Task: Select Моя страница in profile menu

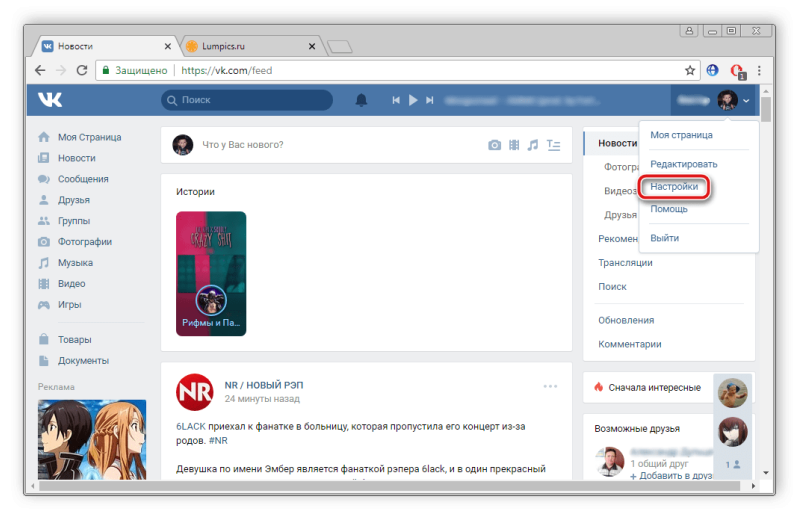Action: [681, 135]
